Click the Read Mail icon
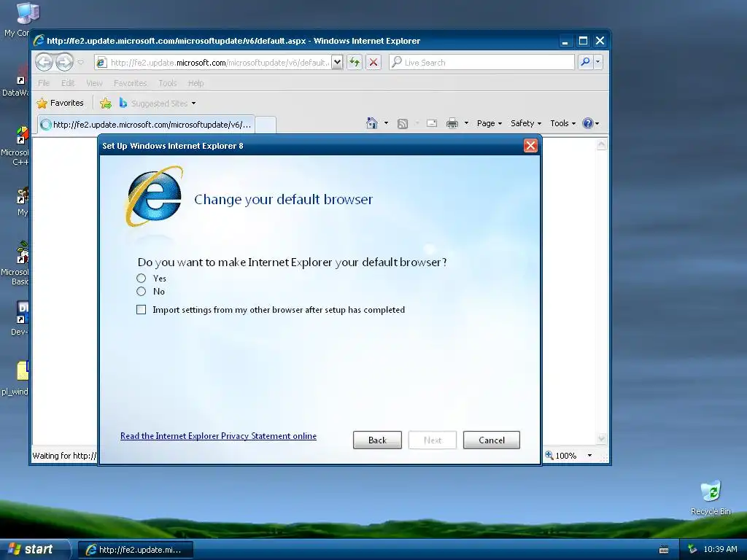Screen dimensions: 747x560 432,123
